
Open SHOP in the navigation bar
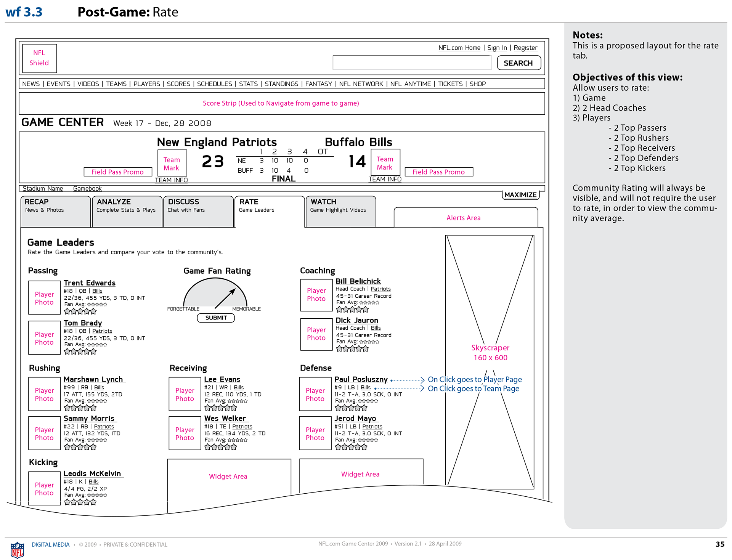[x=478, y=84]
